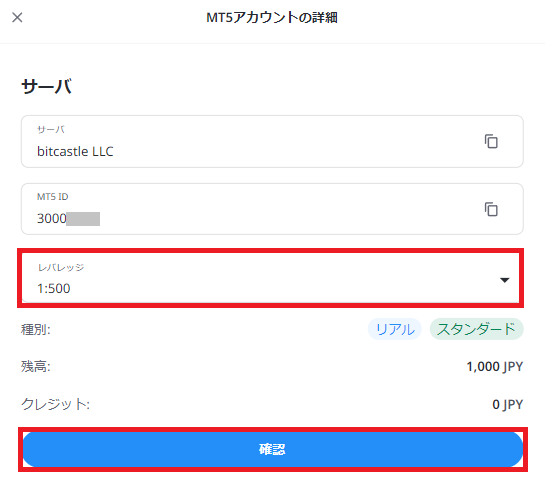The width and height of the screenshot is (545, 484).
Task: Copy the bitcastle LLC server name
Action: (491, 142)
